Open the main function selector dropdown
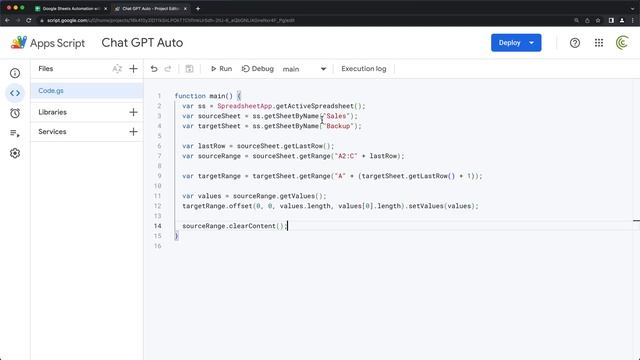Viewport: 640px width, 360px height. pyautogui.click(x=304, y=69)
